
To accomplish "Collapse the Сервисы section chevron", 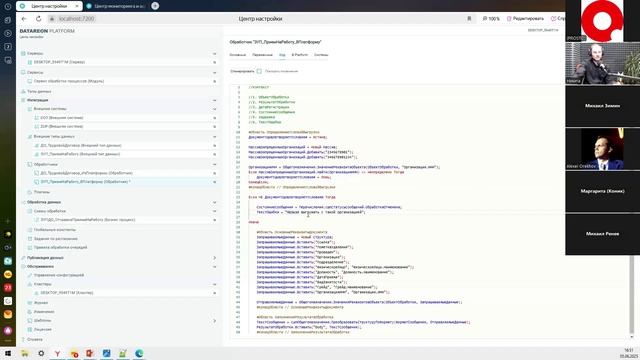I will (214, 72).
